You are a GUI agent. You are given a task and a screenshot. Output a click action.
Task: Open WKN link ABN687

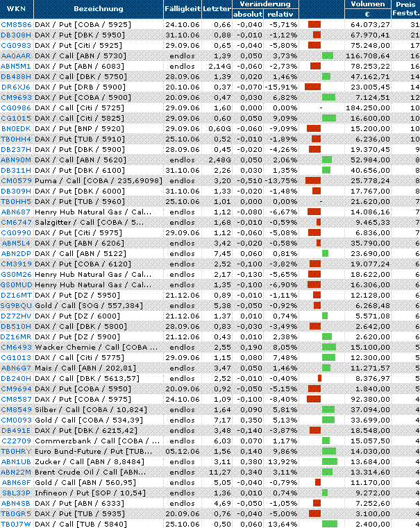[16, 212]
